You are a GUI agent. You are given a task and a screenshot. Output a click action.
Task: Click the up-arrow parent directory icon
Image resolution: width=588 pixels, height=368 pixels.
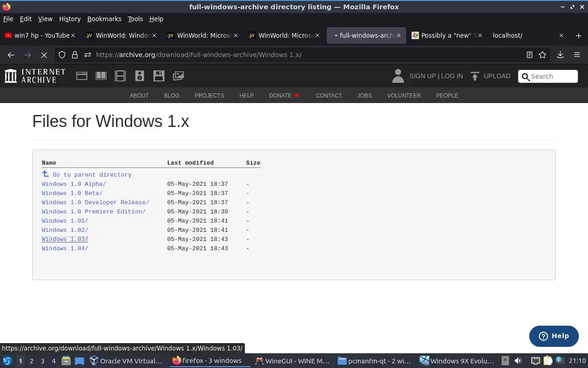click(45, 174)
